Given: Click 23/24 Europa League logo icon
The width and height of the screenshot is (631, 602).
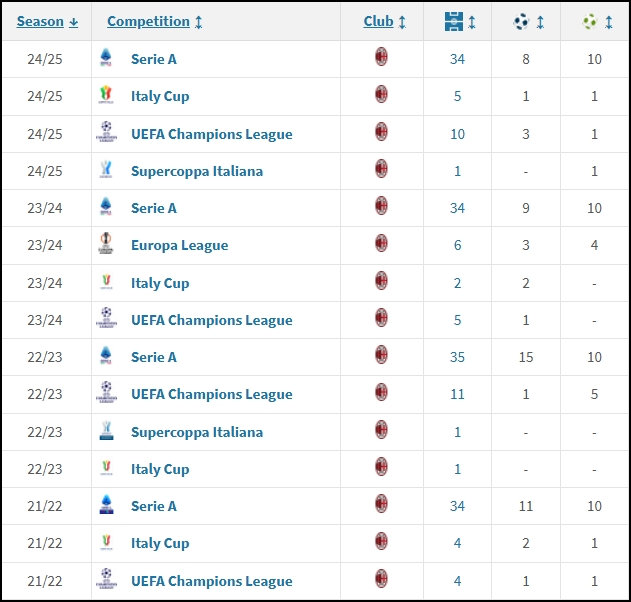Looking at the screenshot, I should coord(106,243).
